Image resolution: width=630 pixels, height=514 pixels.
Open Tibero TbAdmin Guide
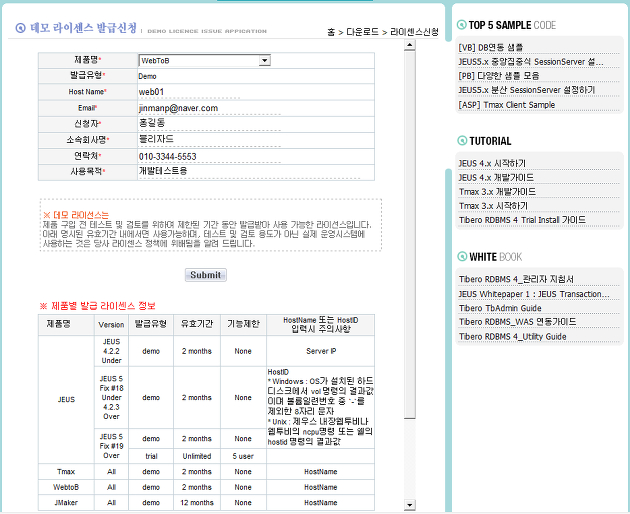point(500,308)
